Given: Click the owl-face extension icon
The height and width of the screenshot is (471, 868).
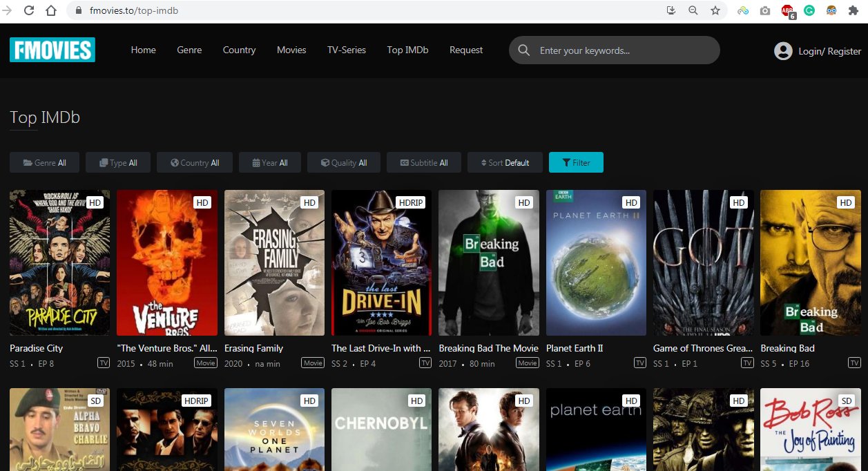Looking at the screenshot, I should tap(831, 10).
